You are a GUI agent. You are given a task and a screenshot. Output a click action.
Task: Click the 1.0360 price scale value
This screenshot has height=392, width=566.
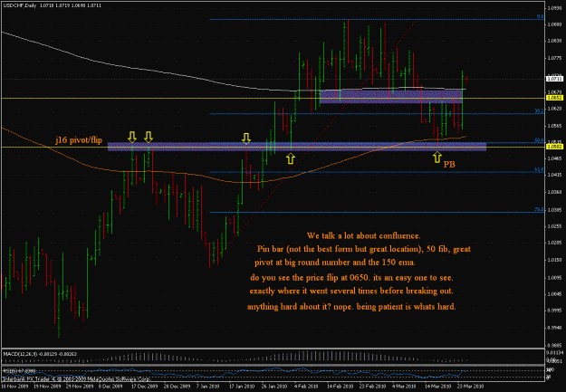pos(555,193)
